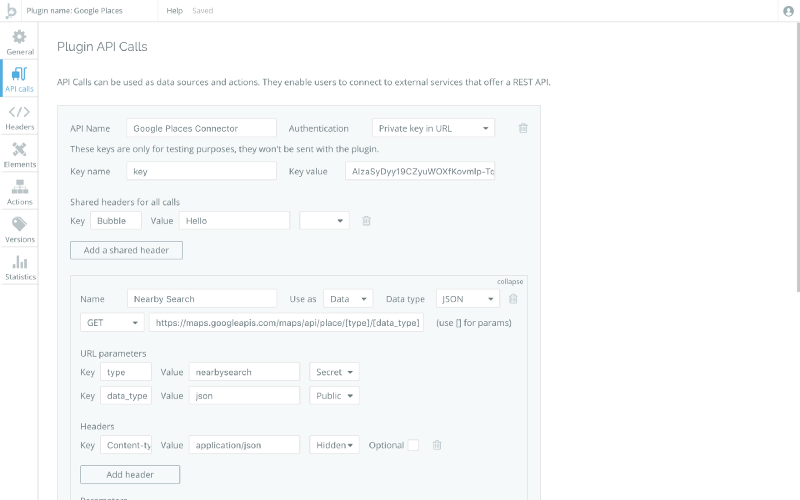Open the Actions sidebar section

point(19,192)
